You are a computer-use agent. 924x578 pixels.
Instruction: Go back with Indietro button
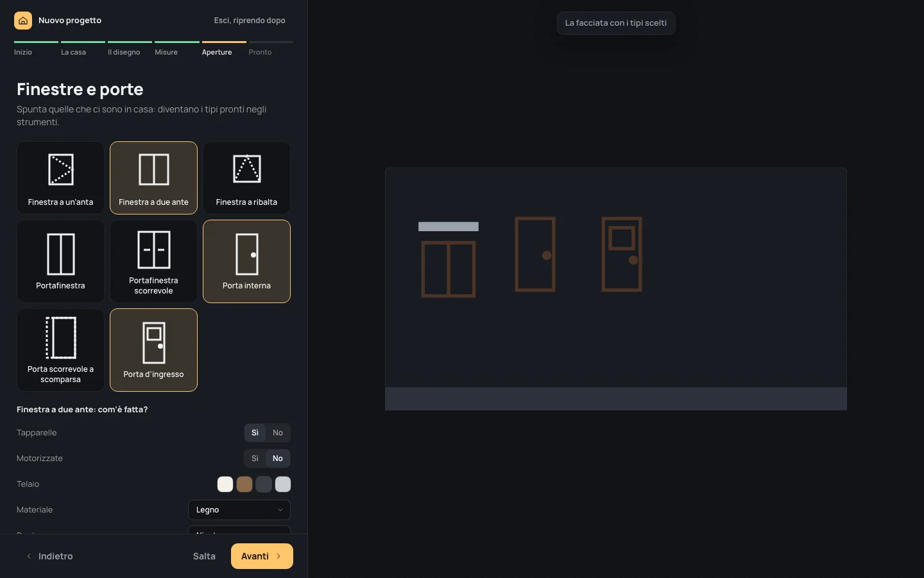[49, 556]
